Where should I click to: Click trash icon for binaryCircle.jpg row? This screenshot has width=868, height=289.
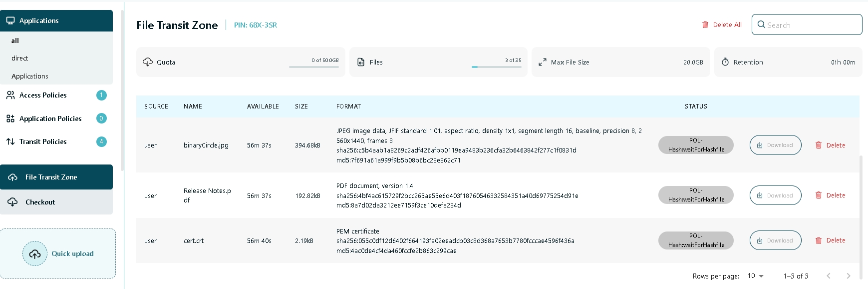[x=818, y=145]
